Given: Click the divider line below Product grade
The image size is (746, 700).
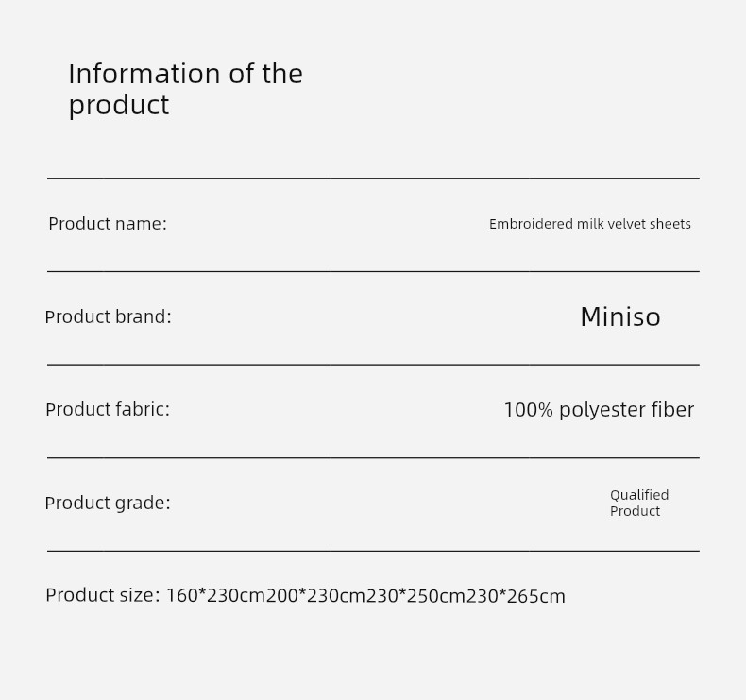Looking at the screenshot, I should [x=373, y=550].
